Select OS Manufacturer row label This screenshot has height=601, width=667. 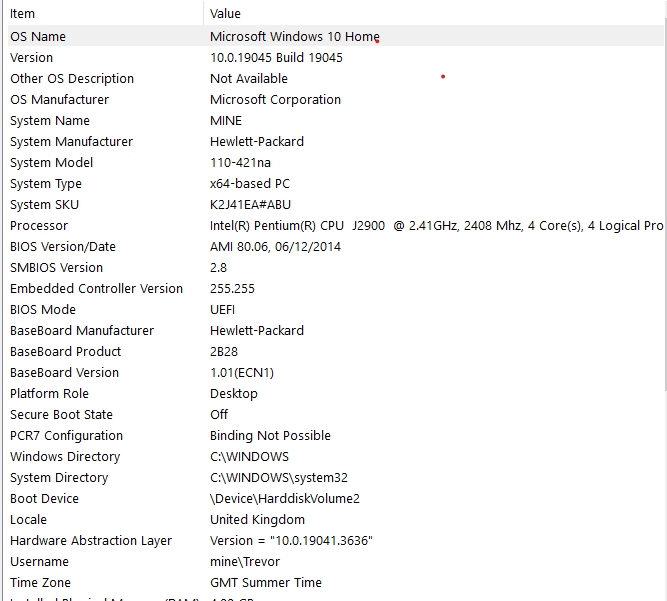click(60, 100)
